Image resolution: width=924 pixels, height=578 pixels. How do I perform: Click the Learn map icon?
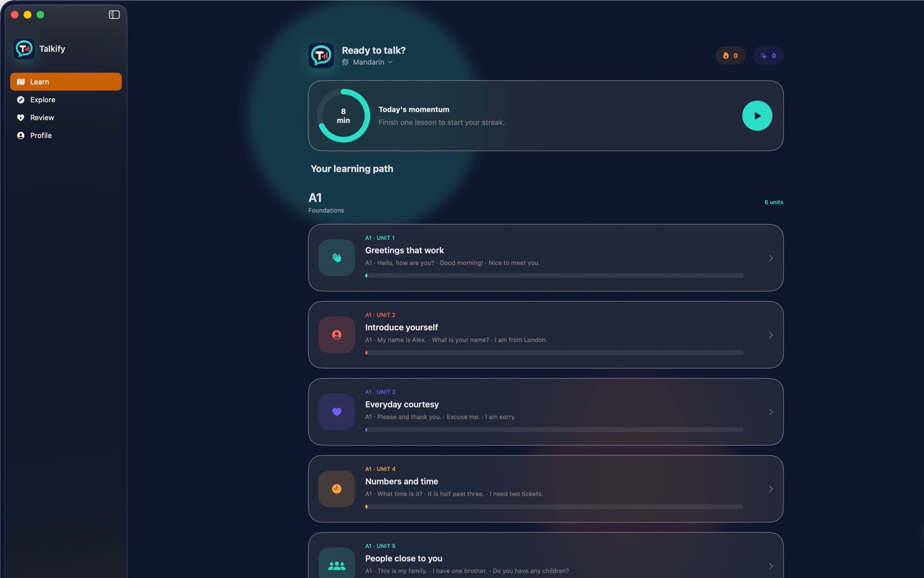coord(21,81)
